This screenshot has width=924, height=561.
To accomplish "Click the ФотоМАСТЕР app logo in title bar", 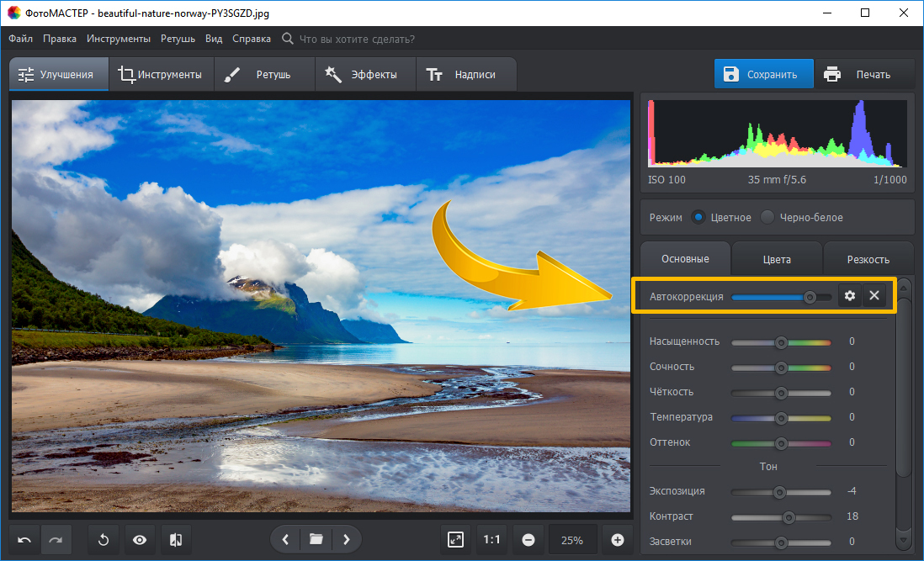I will pyautogui.click(x=13, y=13).
